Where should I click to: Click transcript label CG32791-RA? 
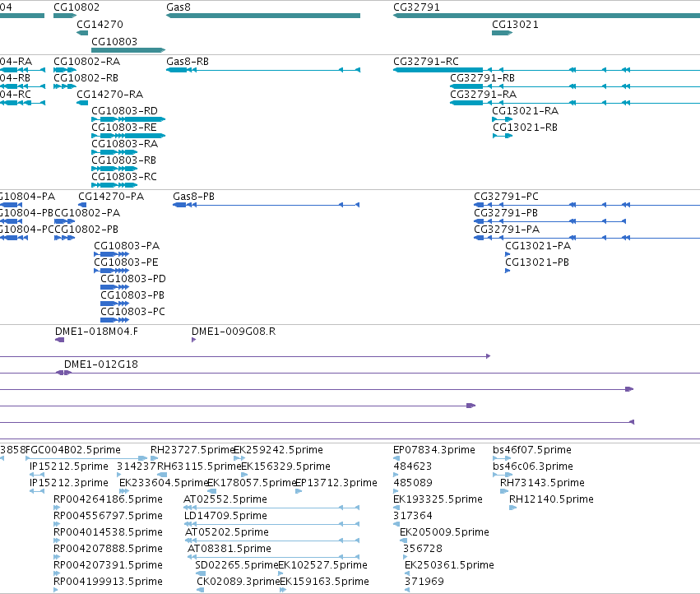[483, 95]
